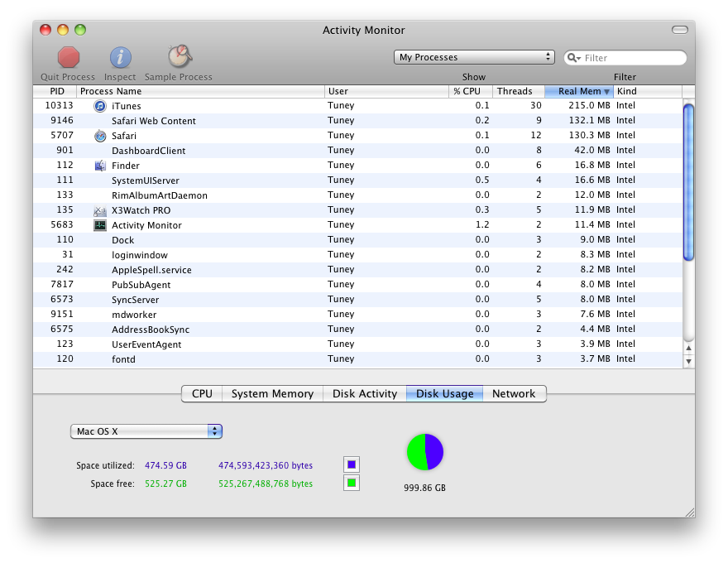Click the 525.27 GB free value

click(165, 484)
